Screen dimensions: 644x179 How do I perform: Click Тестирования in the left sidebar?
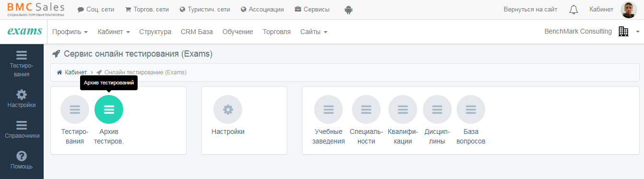(22, 64)
